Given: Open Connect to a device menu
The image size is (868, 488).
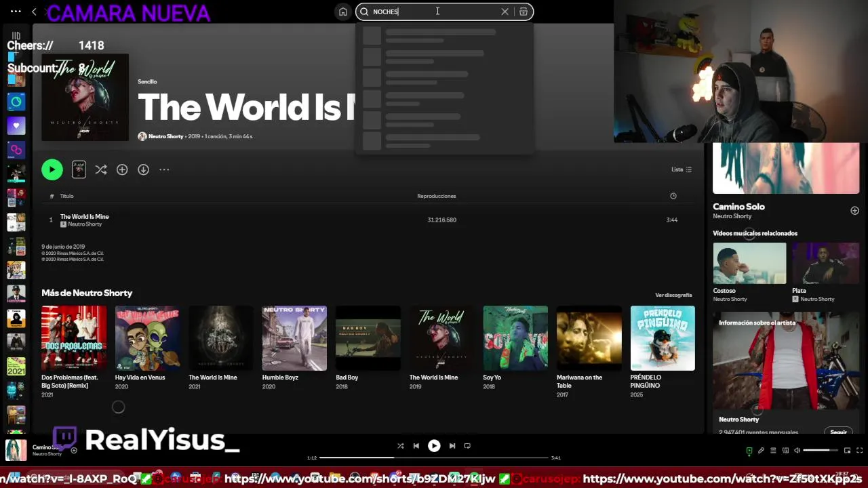Looking at the screenshot, I should pyautogui.click(x=785, y=451).
